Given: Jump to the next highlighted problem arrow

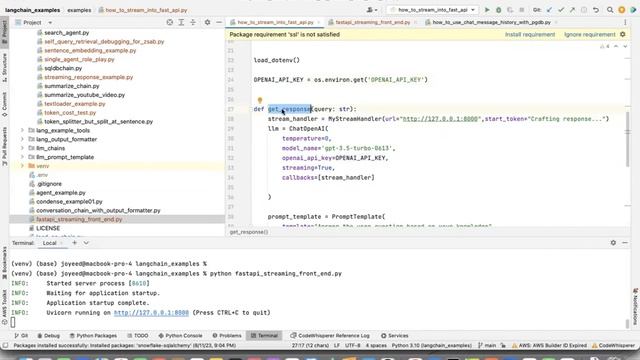Looking at the screenshot, I should tap(625, 47).
